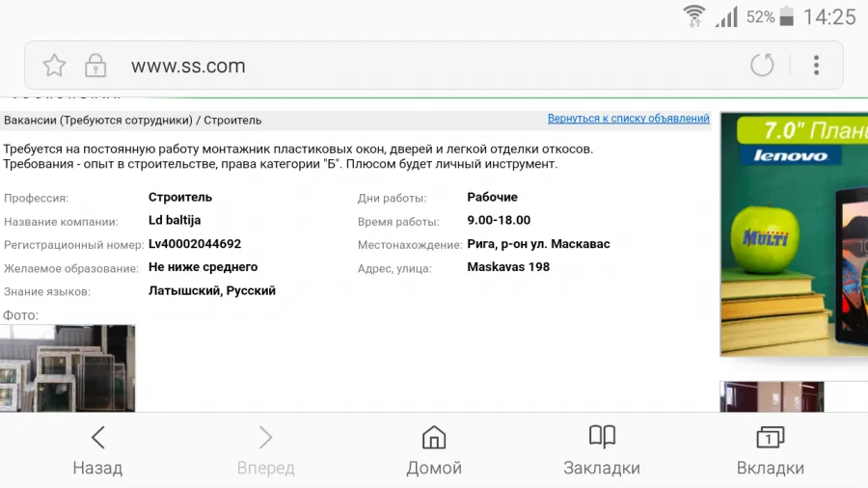Follow link Вернуться к списку объявлений

pos(628,119)
